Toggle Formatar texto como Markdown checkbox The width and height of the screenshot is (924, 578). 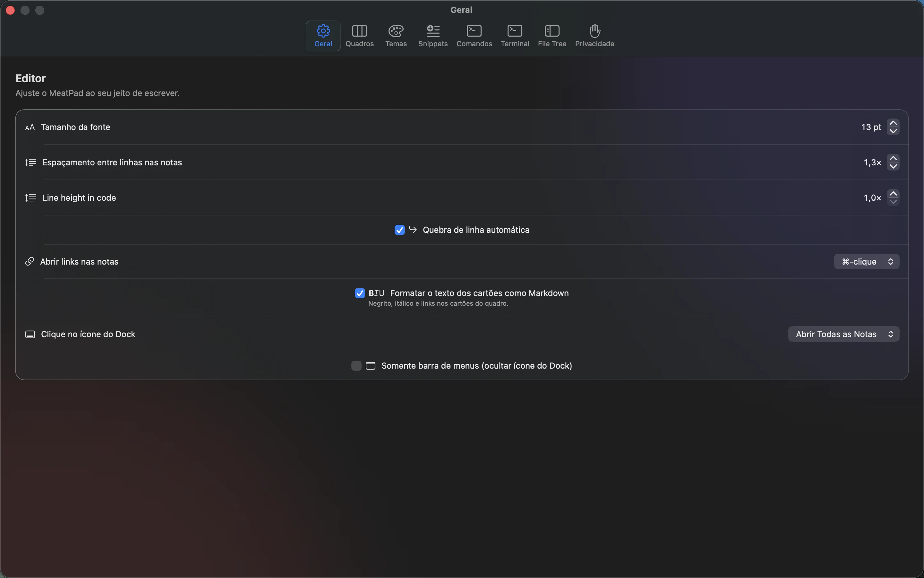click(x=360, y=293)
